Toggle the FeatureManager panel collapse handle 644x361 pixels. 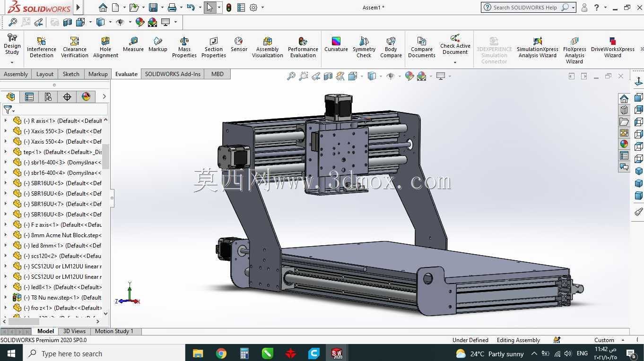tap(112, 198)
